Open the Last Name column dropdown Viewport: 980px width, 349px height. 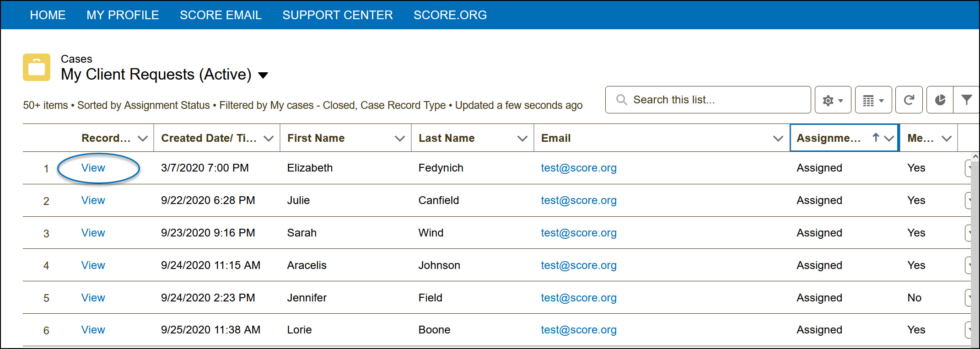pyautogui.click(x=522, y=138)
